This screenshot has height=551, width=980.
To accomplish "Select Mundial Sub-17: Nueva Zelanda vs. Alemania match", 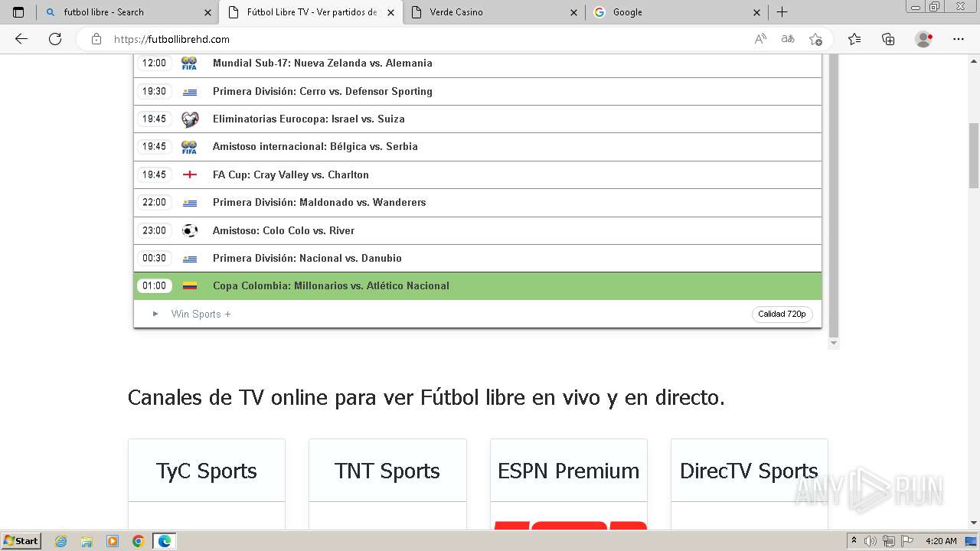I will [x=478, y=64].
